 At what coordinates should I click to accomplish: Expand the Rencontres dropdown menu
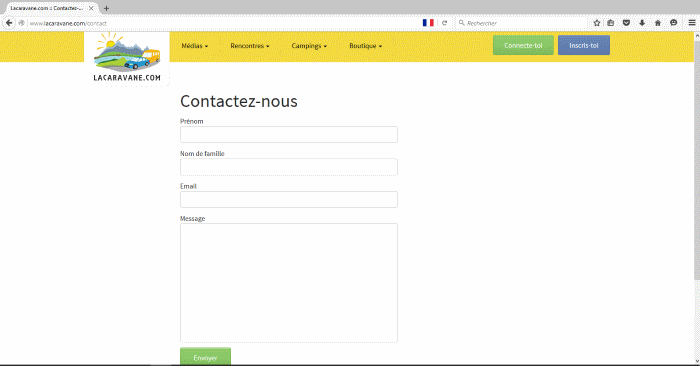250,46
